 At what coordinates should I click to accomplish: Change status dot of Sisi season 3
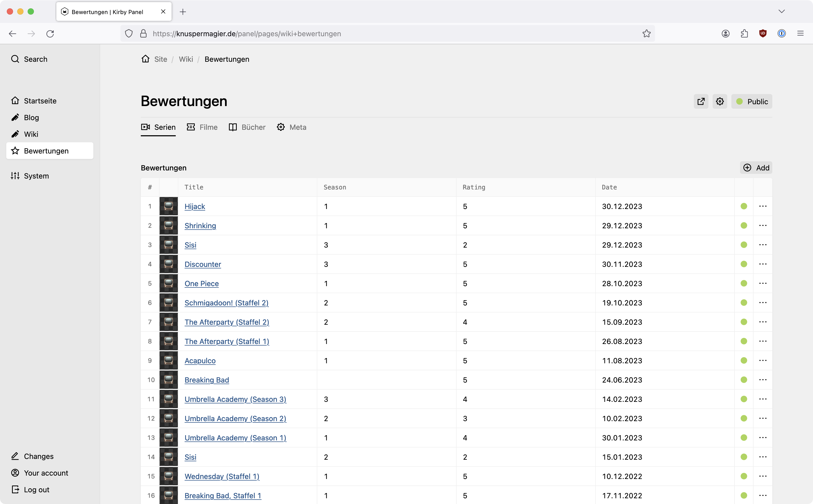point(744,245)
